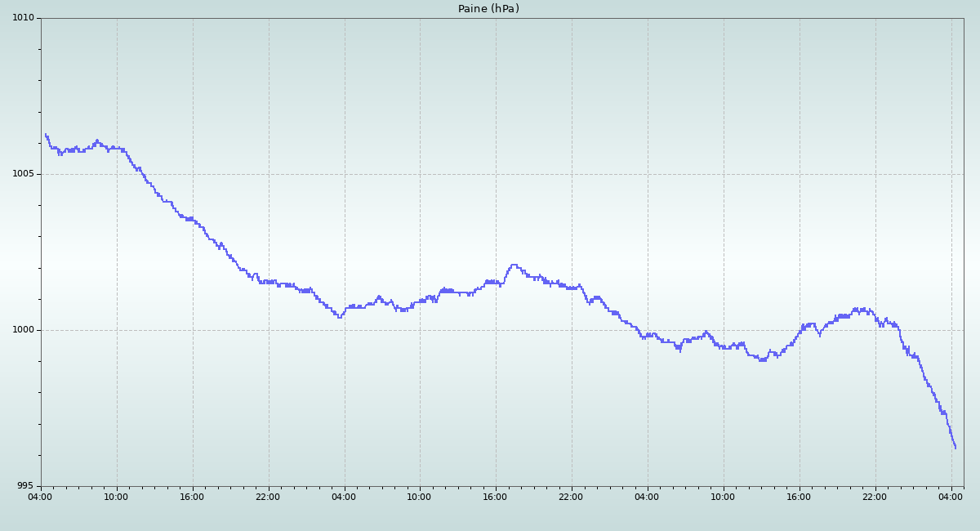Click the middle 22:00 time label
Screen dimensions: 980x531
point(571,497)
